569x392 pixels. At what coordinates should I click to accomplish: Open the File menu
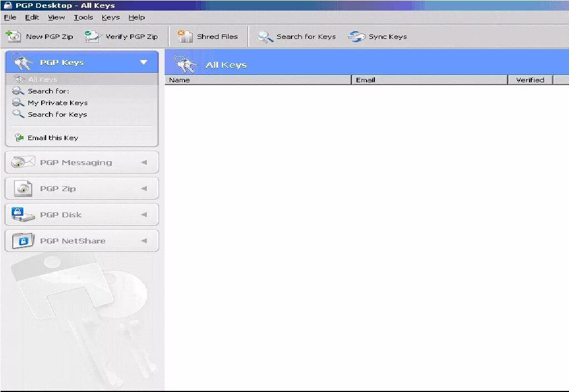pos(10,17)
